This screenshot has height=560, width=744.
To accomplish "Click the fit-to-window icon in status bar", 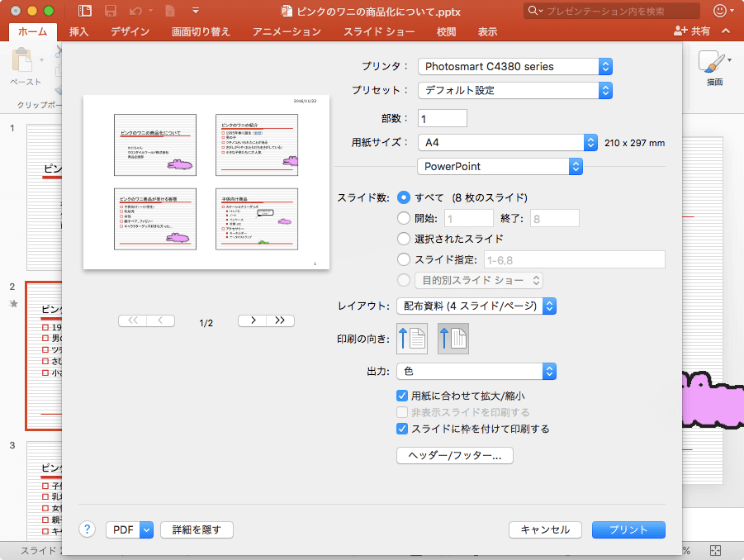I will coord(715,551).
